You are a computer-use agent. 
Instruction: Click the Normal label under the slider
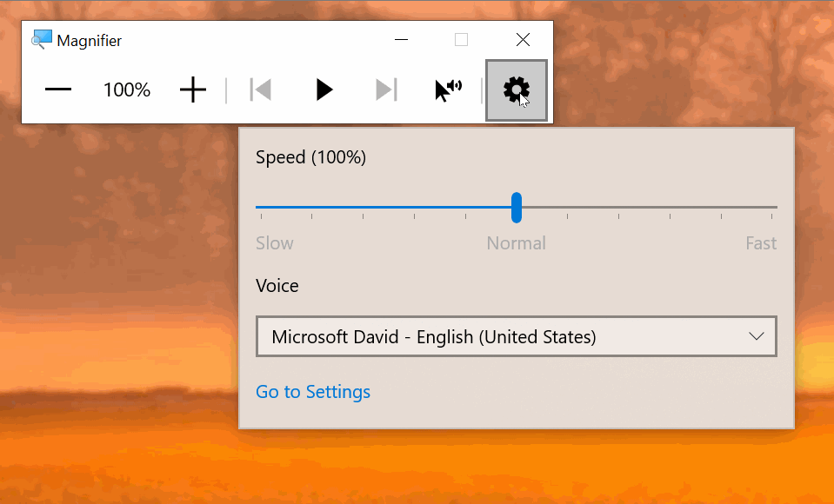pyautogui.click(x=516, y=243)
